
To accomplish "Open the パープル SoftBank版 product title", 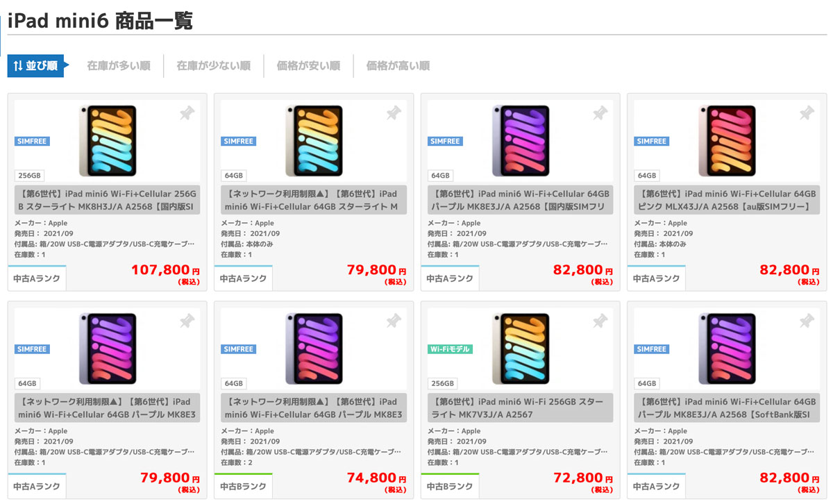I will pyautogui.click(x=727, y=408).
